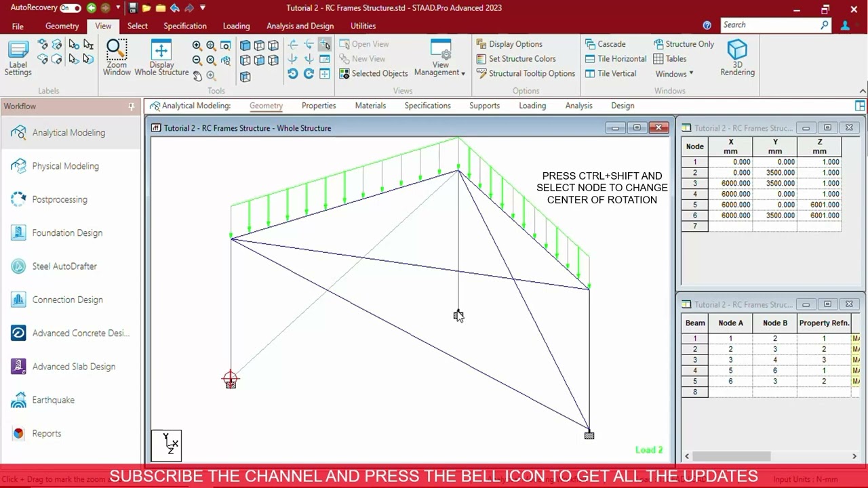
Task: Click Z value 6001.000 of node 6
Action: coord(820,216)
